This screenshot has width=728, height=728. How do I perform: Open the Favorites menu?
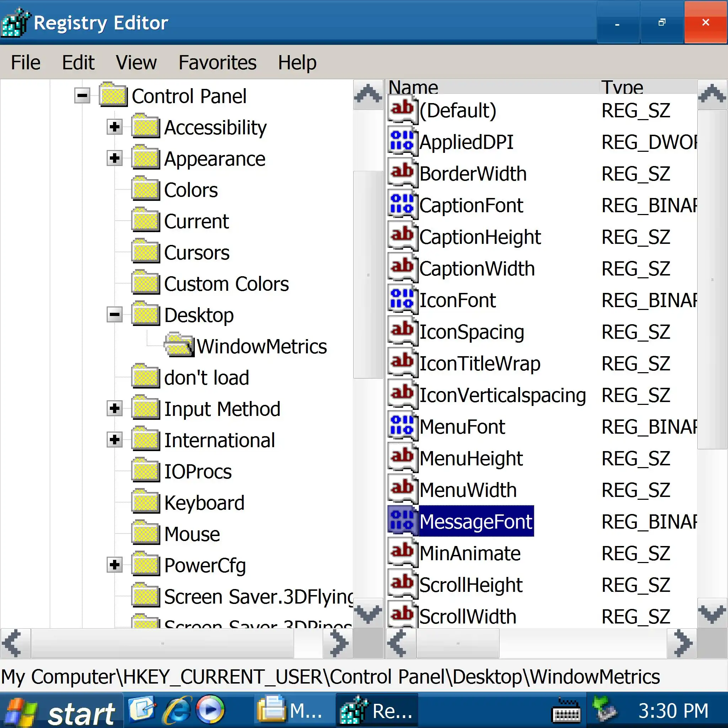point(217,63)
